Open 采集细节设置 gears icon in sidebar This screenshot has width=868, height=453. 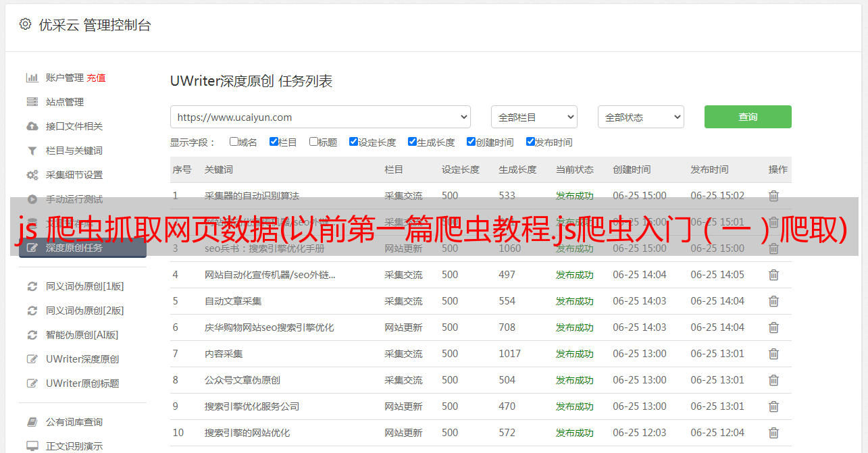point(32,175)
